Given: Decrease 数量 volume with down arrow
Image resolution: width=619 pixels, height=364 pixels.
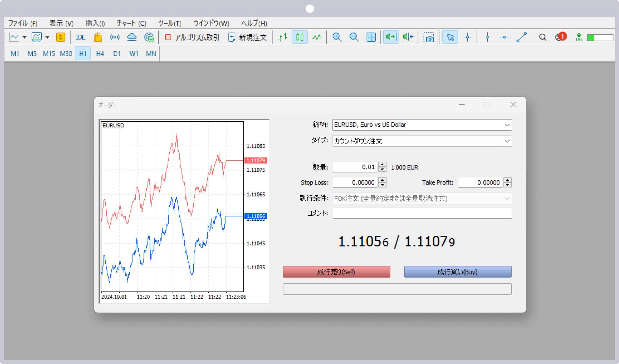Looking at the screenshot, I should [x=382, y=169].
